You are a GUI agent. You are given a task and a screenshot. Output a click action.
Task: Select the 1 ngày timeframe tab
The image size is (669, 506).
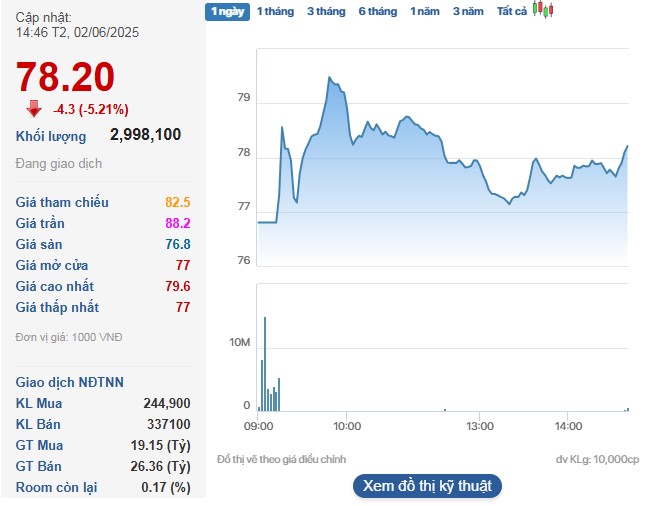pos(226,11)
